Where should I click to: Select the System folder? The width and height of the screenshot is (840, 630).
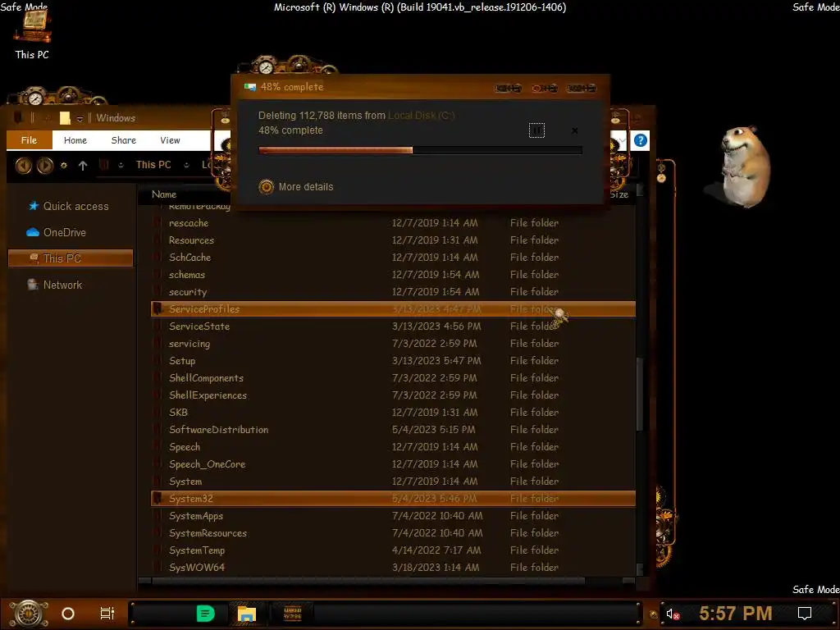point(393,481)
